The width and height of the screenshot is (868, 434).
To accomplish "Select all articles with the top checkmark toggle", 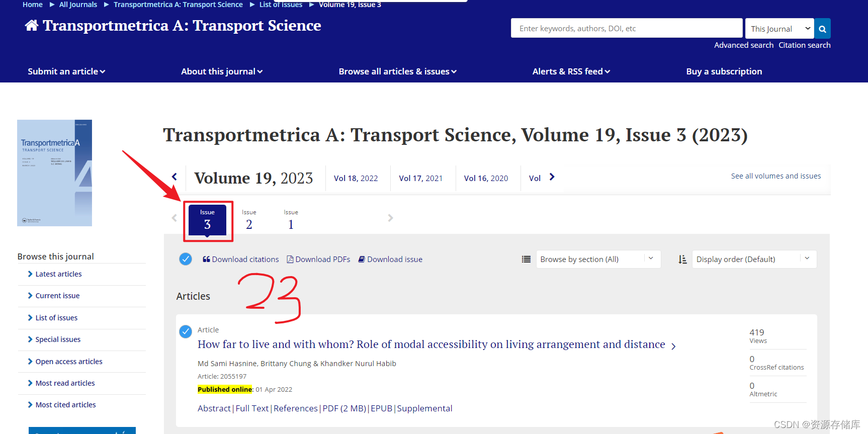I will pyautogui.click(x=186, y=258).
